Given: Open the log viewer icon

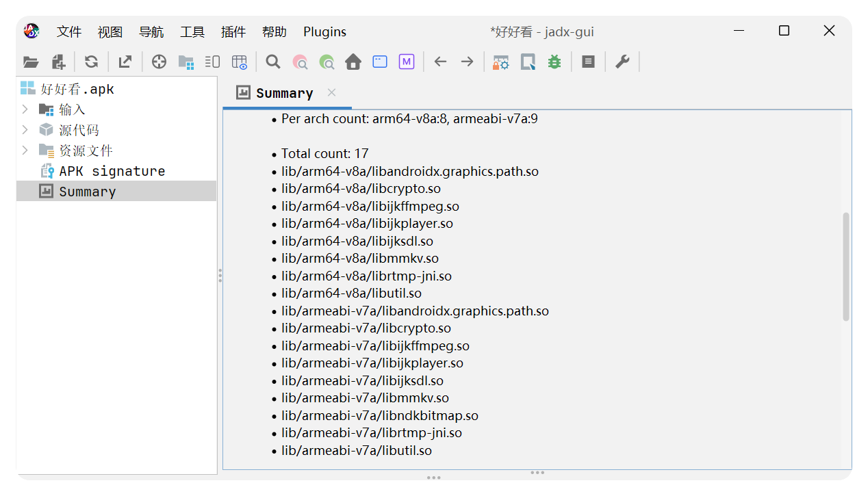Looking at the screenshot, I should [588, 62].
